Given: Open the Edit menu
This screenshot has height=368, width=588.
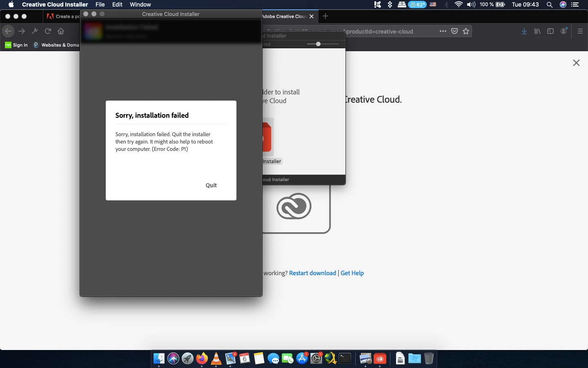Looking at the screenshot, I should (x=117, y=4).
